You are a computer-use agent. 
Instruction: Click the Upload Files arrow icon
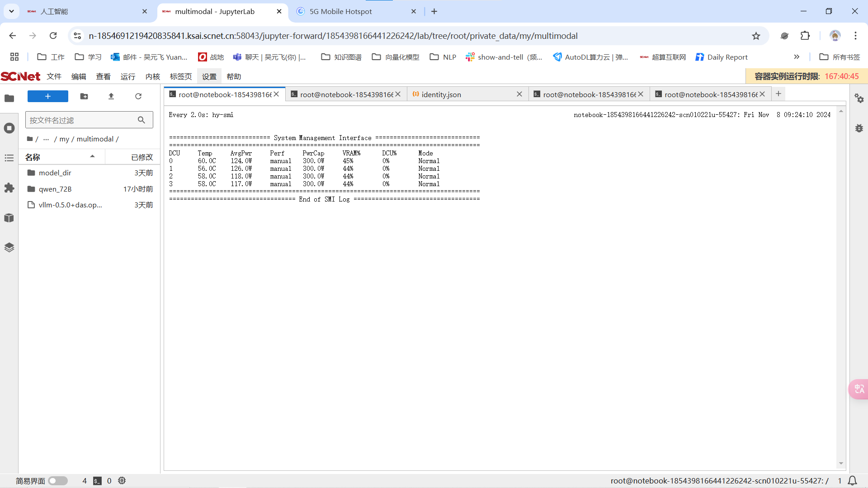click(111, 96)
